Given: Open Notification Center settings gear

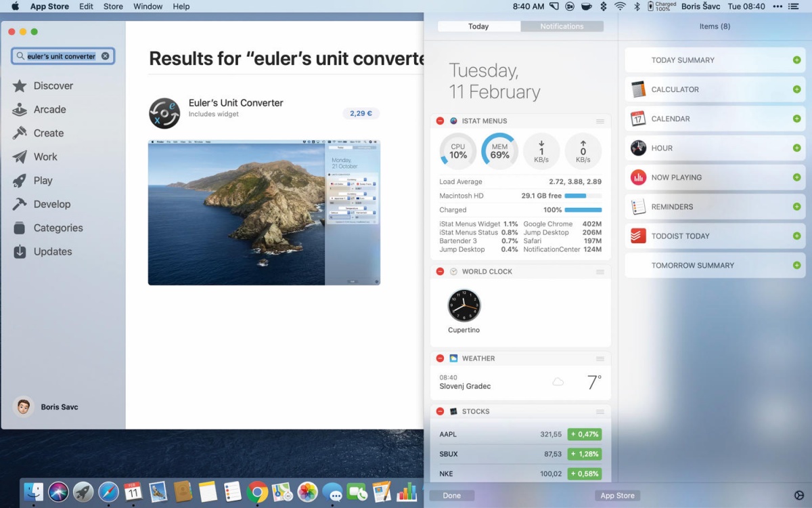Looking at the screenshot, I should coord(798,496).
